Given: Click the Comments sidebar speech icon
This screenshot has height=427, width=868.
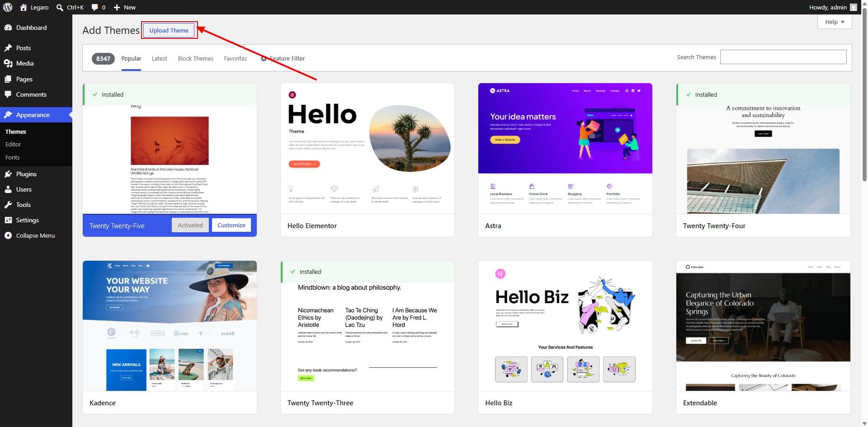Looking at the screenshot, I should coord(8,94).
